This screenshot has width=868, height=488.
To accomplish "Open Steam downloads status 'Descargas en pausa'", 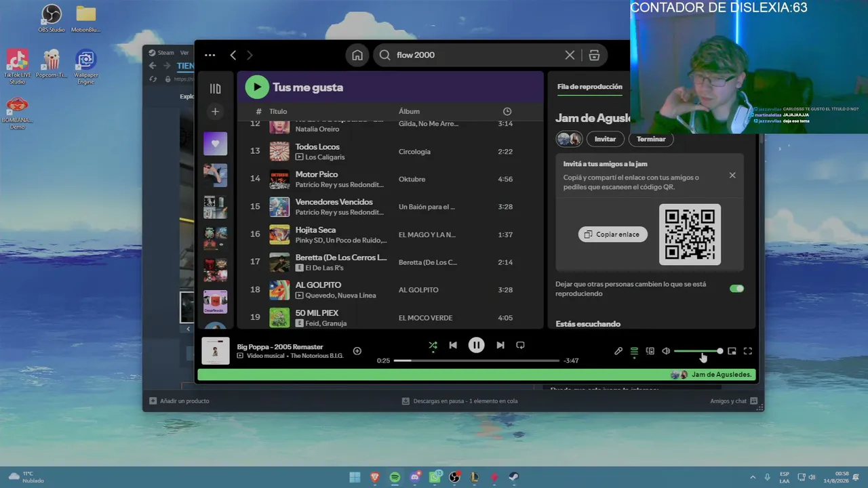I will [x=459, y=401].
